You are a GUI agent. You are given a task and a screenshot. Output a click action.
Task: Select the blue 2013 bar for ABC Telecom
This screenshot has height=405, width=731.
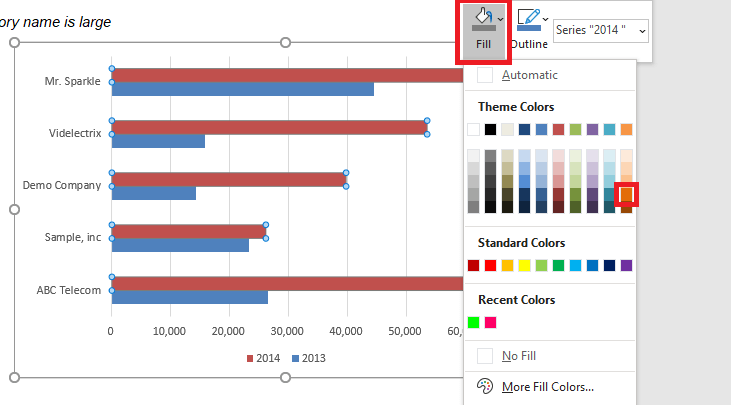tap(190, 297)
